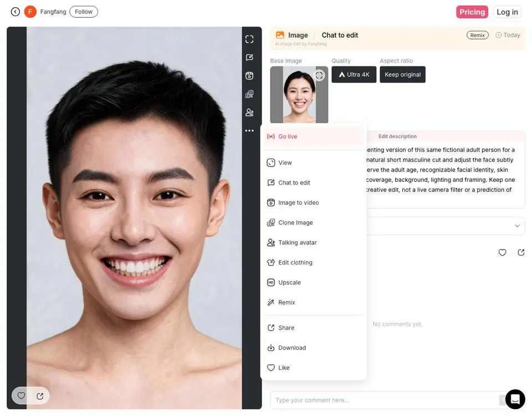This screenshot has width=532, height=416.
Task: Select the Chat to edit menu entry
Action: [x=314, y=182]
